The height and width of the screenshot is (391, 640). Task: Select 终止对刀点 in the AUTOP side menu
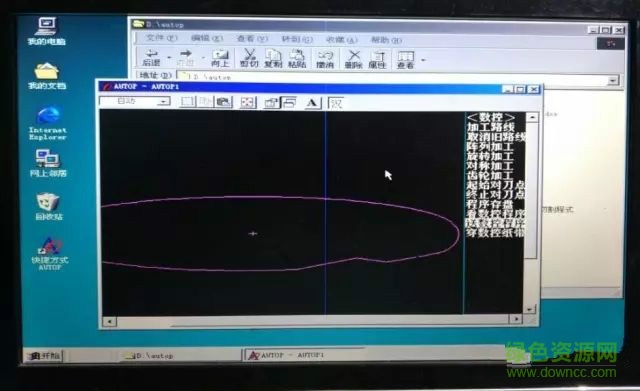[x=496, y=195]
